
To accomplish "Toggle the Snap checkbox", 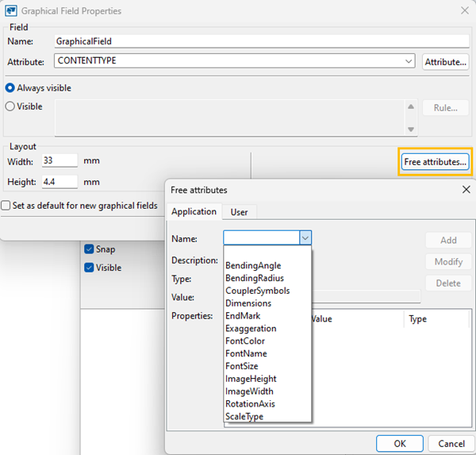I will click(89, 249).
